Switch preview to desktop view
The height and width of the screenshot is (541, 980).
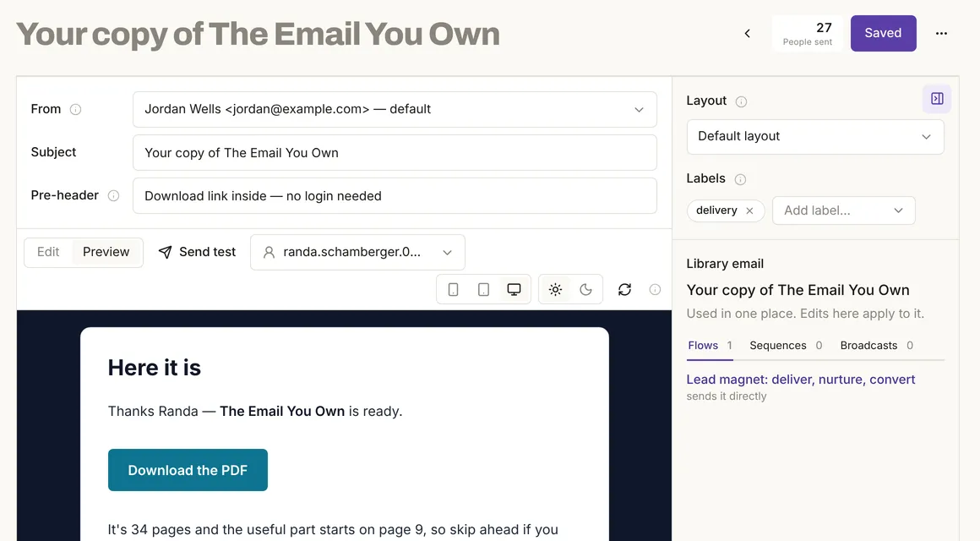514,290
